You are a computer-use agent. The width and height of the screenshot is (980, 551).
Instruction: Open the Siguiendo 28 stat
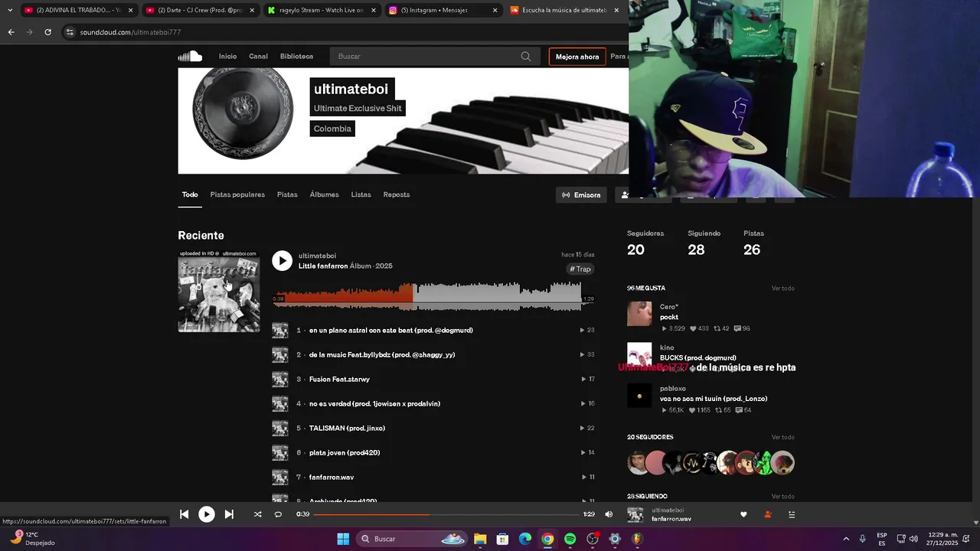point(704,243)
